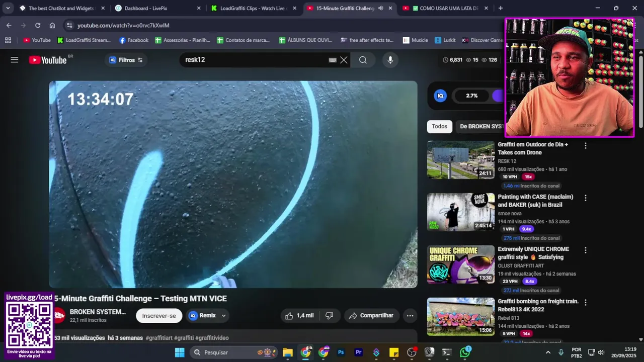Open Graffiti em Outdoor de Dia thumbnail
Image resolution: width=644 pixels, height=362 pixels.
pos(461,159)
